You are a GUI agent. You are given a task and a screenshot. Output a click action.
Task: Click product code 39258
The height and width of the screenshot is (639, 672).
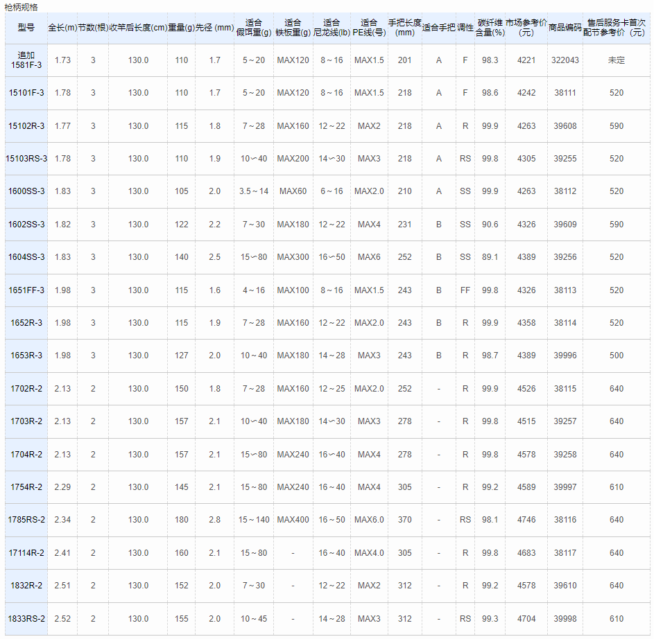pyautogui.click(x=565, y=455)
